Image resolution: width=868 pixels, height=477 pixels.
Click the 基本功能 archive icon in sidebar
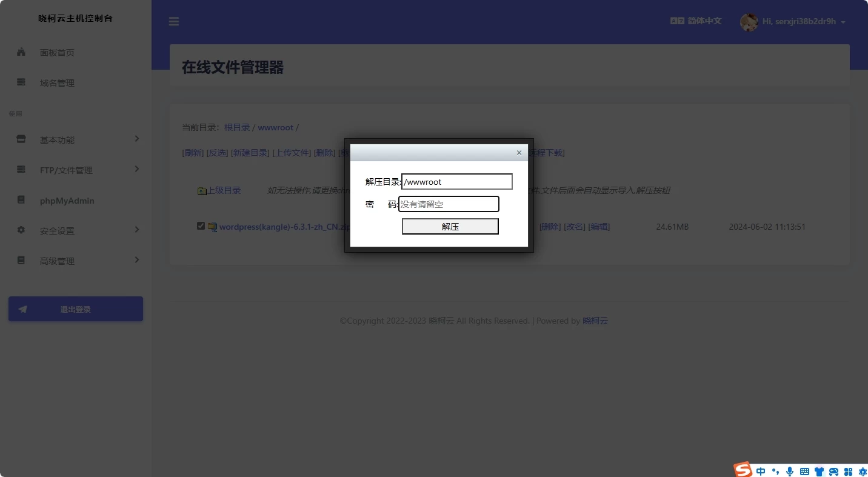click(x=21, y=139)
